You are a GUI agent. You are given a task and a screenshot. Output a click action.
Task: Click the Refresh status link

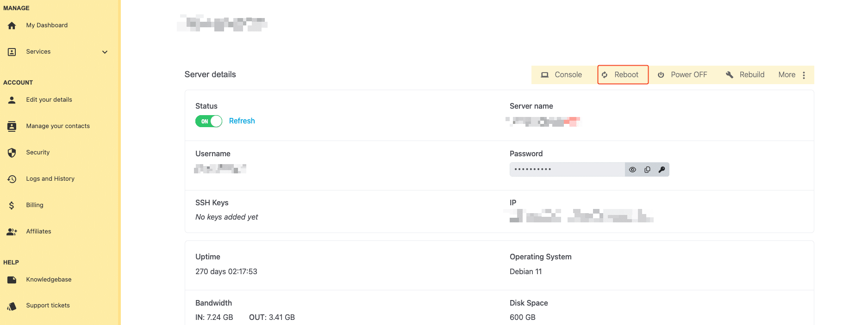coord(242,121)
